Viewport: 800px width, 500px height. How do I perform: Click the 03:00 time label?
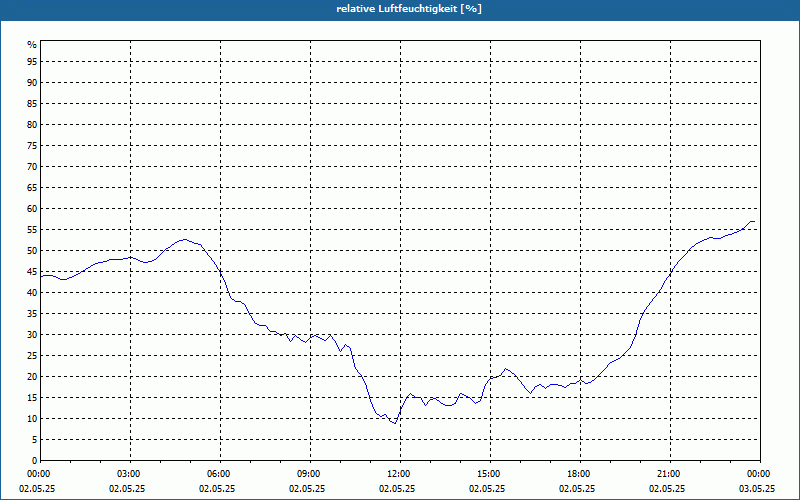pos(130,474)
